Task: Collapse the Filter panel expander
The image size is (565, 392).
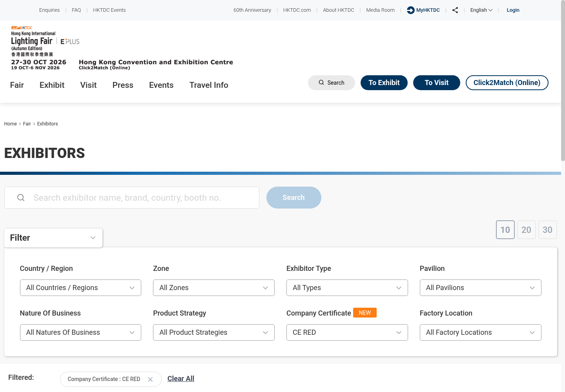Action: pos(53,238)
